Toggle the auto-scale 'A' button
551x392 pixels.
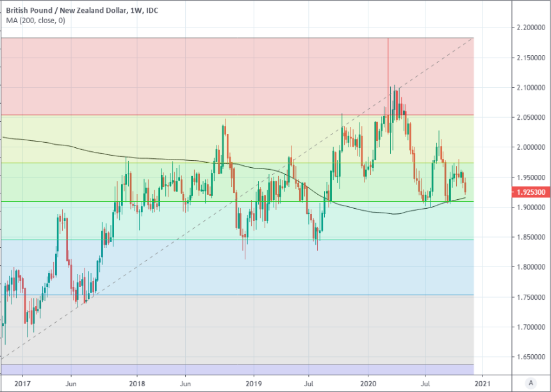(x=530, y=382)
